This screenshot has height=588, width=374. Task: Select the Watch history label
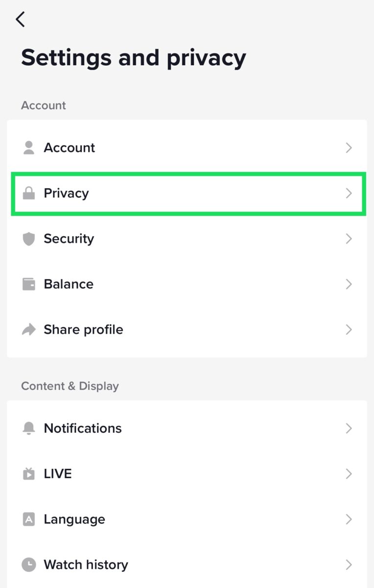click(86, 565)
